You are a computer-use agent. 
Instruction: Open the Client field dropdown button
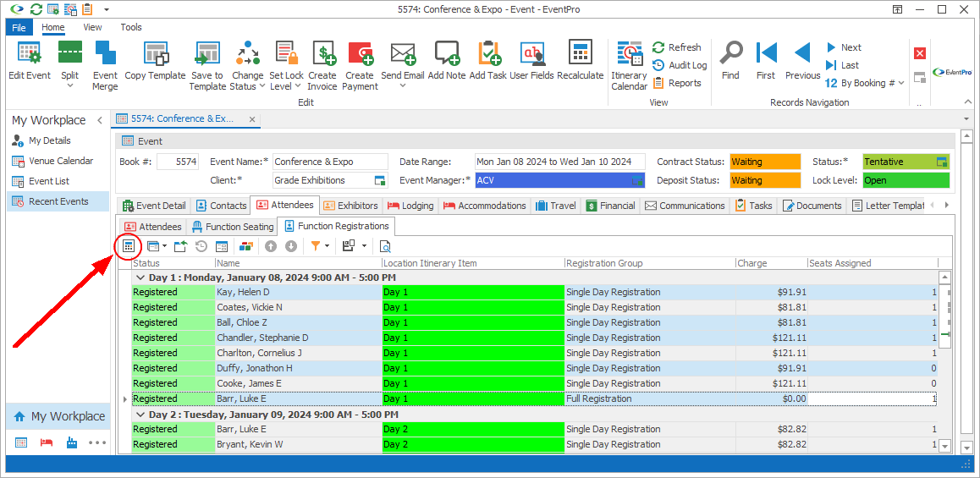(x=379, y=180)
